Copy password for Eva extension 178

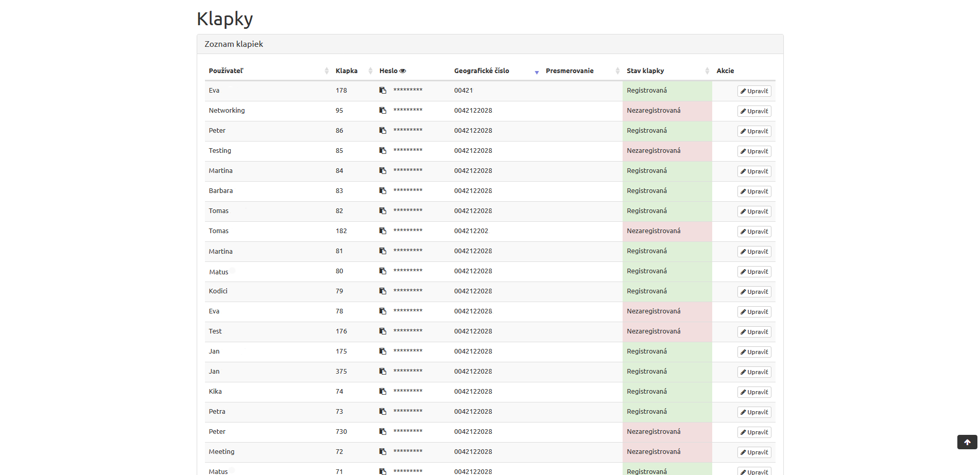[x=383, y=91]
